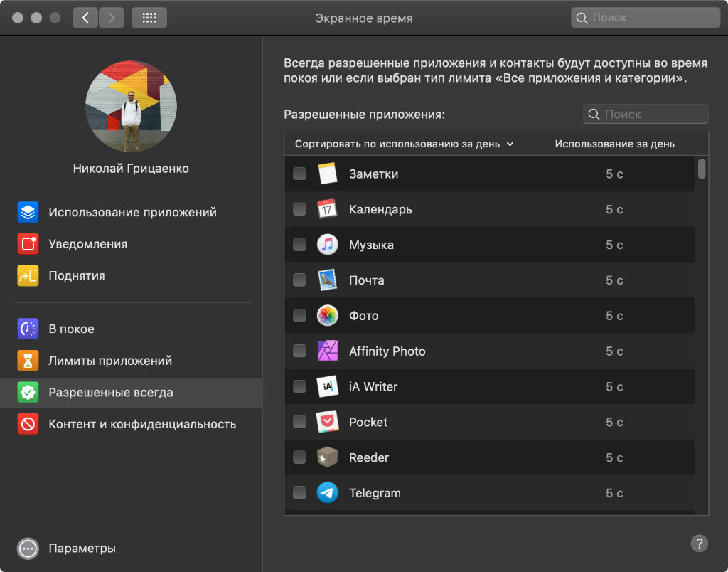
Task: Click the Заметки row usage value
Action: pos(614,174)
